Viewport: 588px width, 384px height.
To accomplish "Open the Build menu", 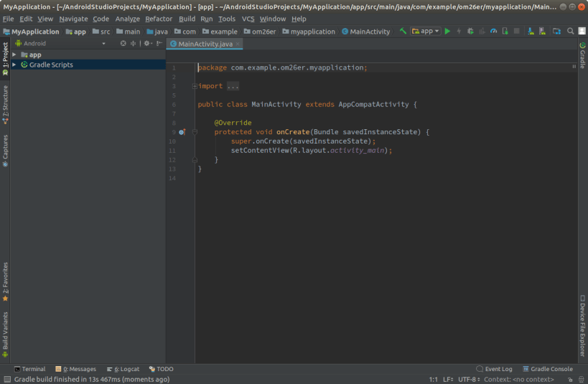I will [x=187, y=19].
